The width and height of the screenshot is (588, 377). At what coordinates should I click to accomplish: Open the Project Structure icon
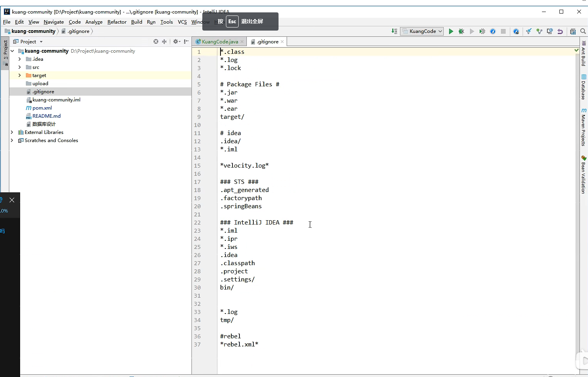[573, 31]
